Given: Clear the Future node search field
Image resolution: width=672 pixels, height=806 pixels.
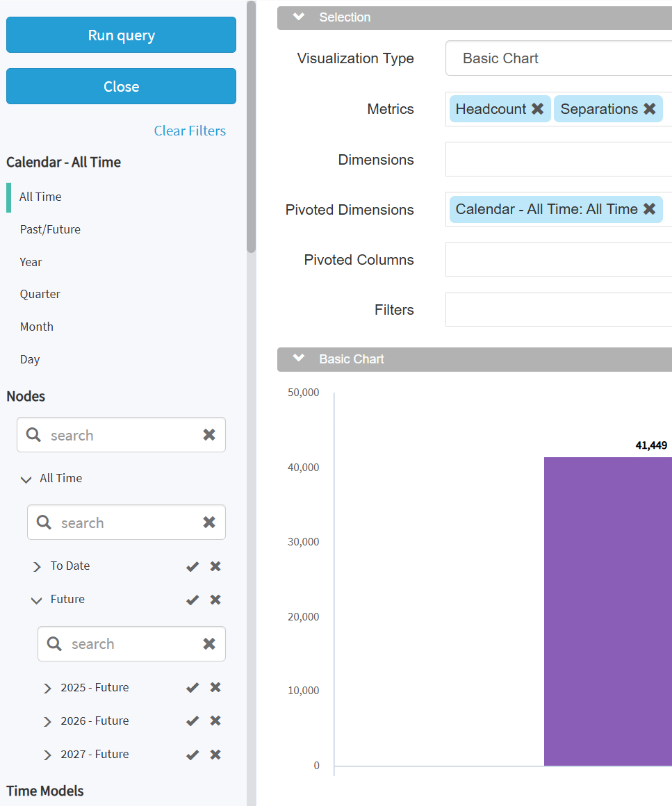Looking at the screenshot, I should pyautogui.click(x=208, y=644).
